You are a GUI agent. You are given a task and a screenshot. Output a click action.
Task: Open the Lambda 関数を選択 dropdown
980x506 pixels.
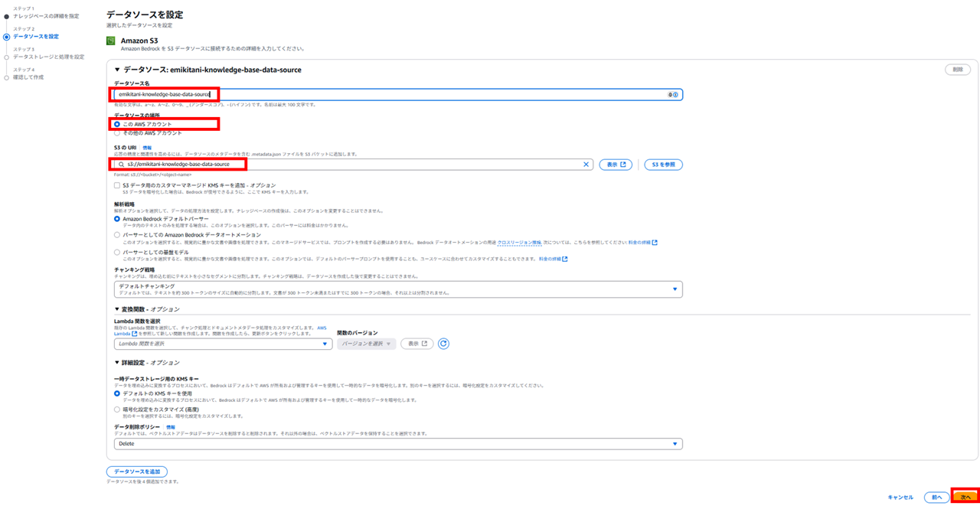[222, 344]
